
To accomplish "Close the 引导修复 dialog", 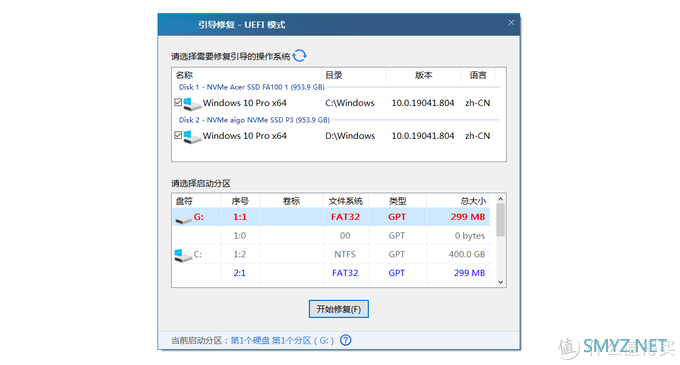I will pos(511,23).
